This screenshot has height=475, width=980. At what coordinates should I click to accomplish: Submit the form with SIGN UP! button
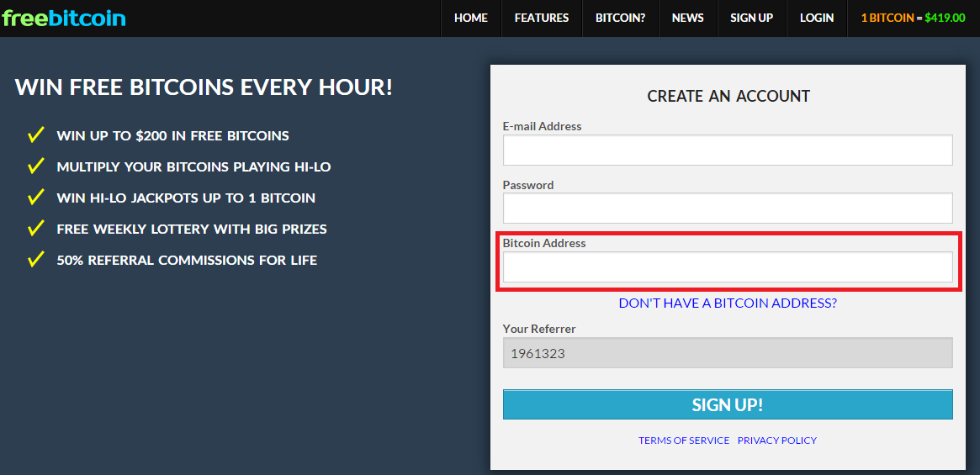728,404
